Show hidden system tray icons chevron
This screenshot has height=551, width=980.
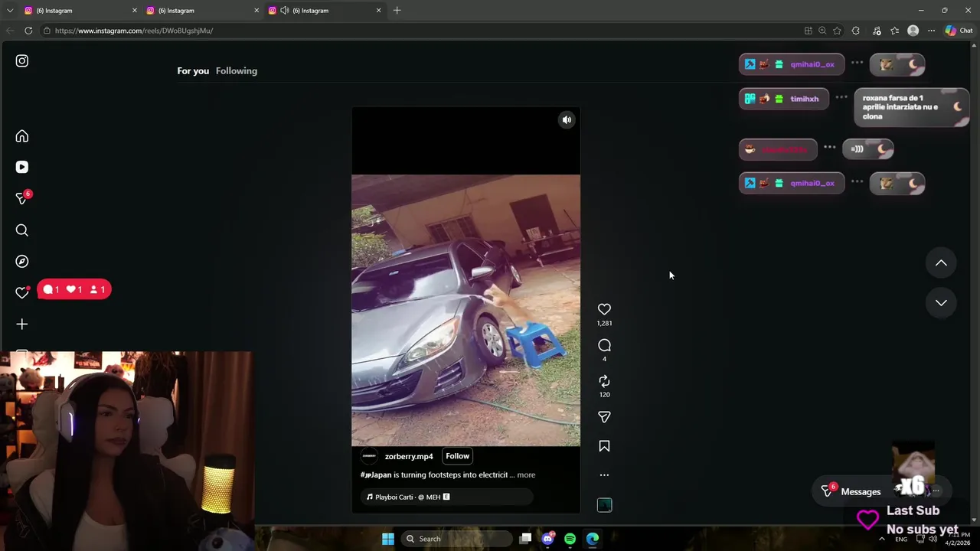pos(882,539)
